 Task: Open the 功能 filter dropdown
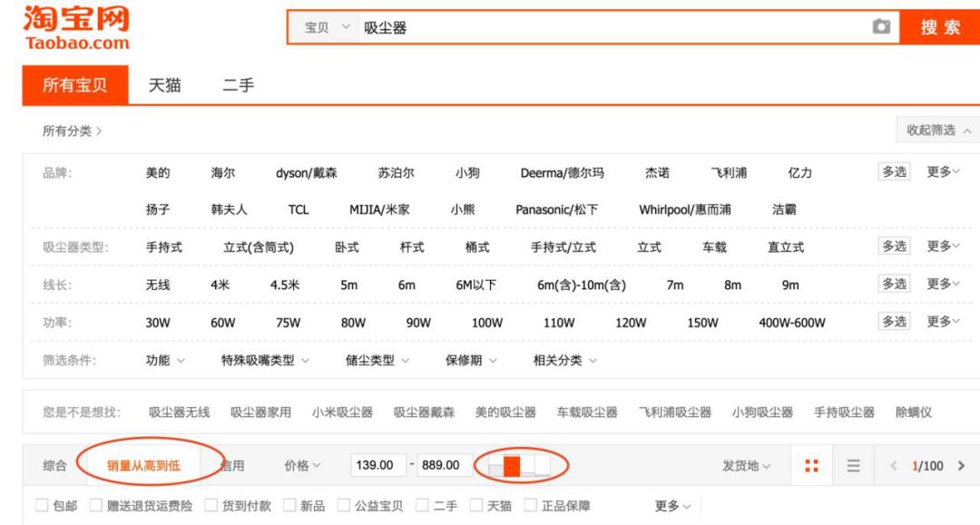tap(165, 360)
